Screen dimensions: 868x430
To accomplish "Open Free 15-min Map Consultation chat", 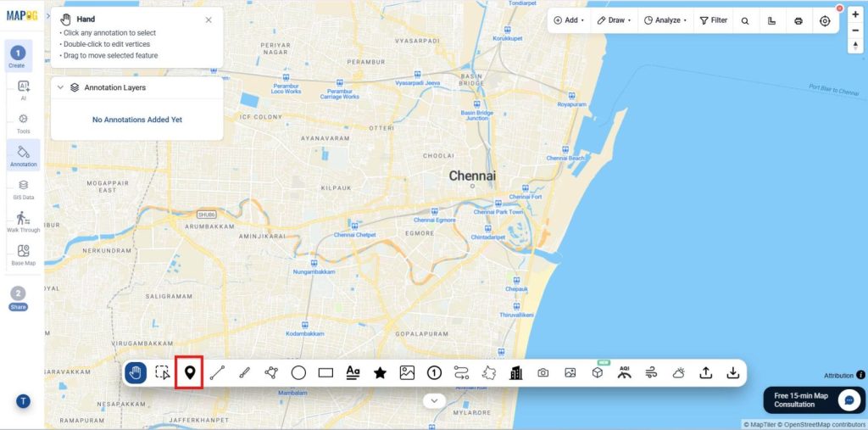I will click(814, 400).
